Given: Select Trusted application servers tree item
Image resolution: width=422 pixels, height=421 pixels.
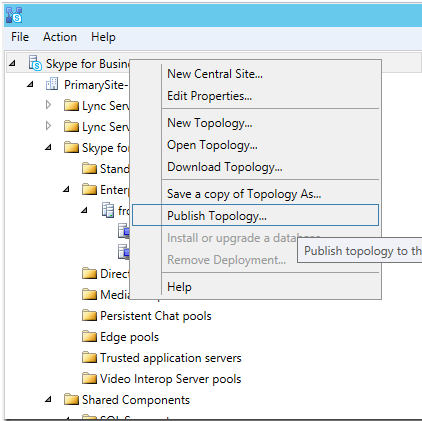Looking at the screenshot, I should [x=171, y=358].
